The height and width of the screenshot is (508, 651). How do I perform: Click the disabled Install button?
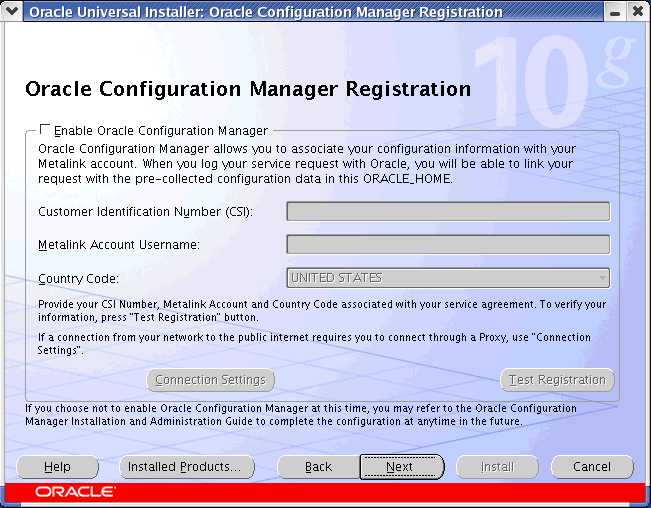497,467
